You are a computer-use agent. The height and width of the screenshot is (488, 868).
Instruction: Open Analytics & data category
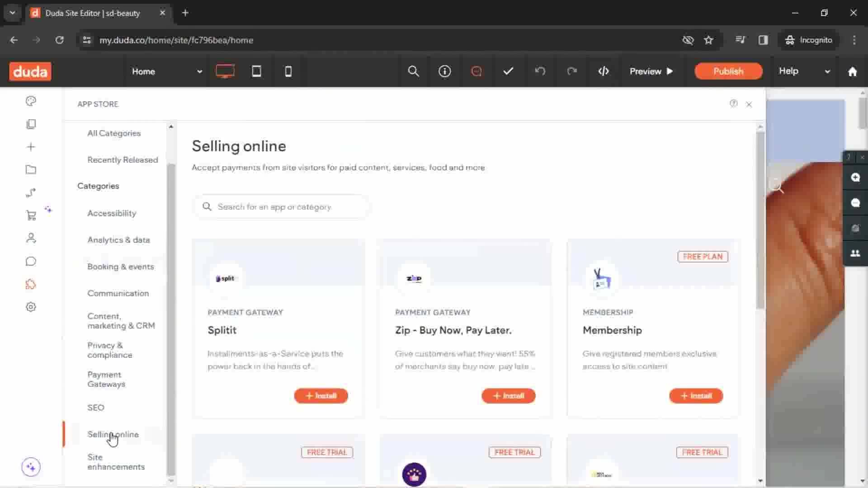[118, 240]
